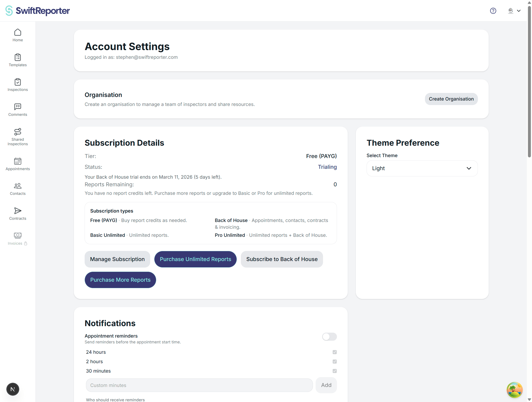
Task: Click Manage Subscription button
Action: [117, 259]
